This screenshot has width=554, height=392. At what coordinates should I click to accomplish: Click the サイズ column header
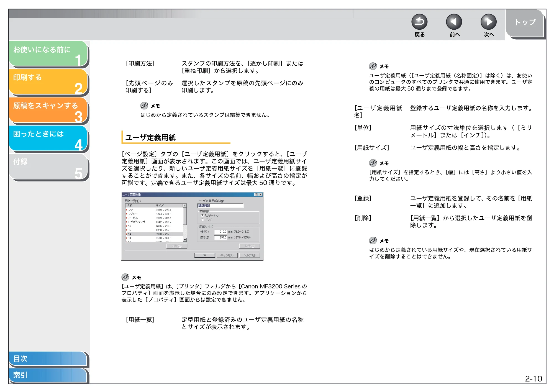168,206
